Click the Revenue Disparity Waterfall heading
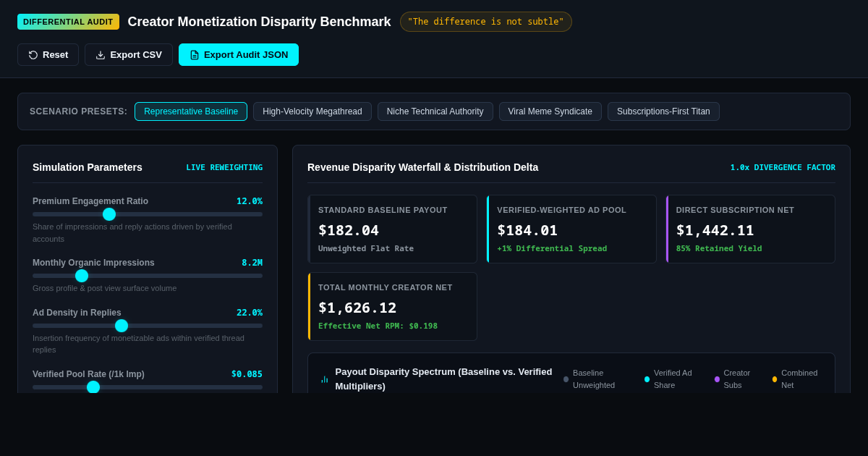The height and width of the screenshot is (456, 868). 422,167
